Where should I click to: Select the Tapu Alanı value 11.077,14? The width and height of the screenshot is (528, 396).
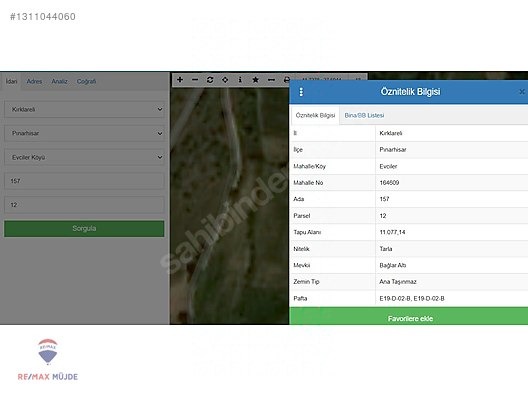click(392, 232)
